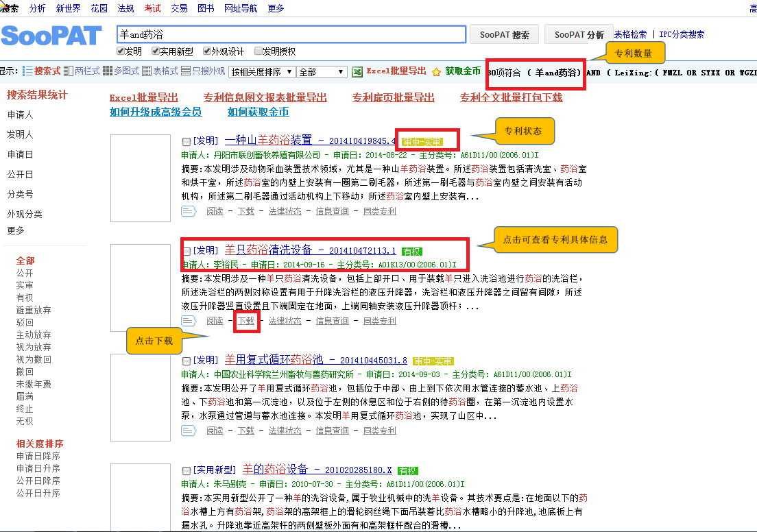Click 同类专利 under 羊用复式循环药浴池
The image size is (757, 532).
click(380, 431)
